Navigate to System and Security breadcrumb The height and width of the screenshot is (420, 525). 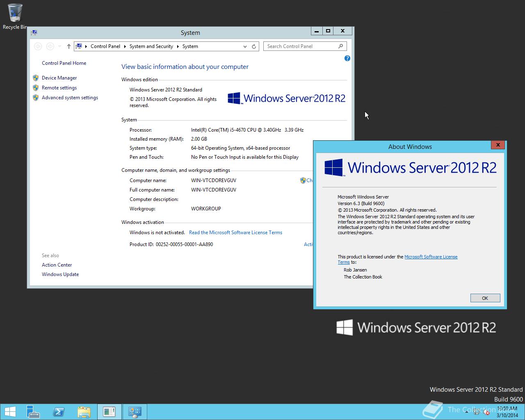point(151,46)
